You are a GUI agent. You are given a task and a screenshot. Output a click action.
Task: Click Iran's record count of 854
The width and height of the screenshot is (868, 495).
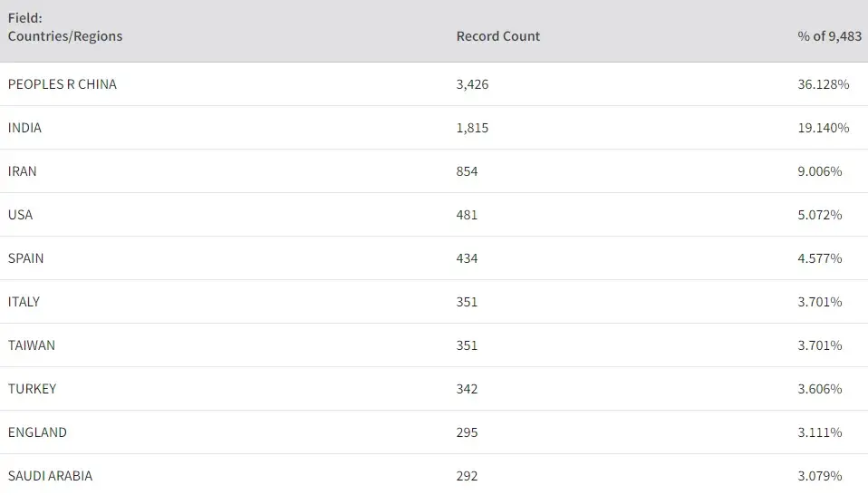coord(467,171)
